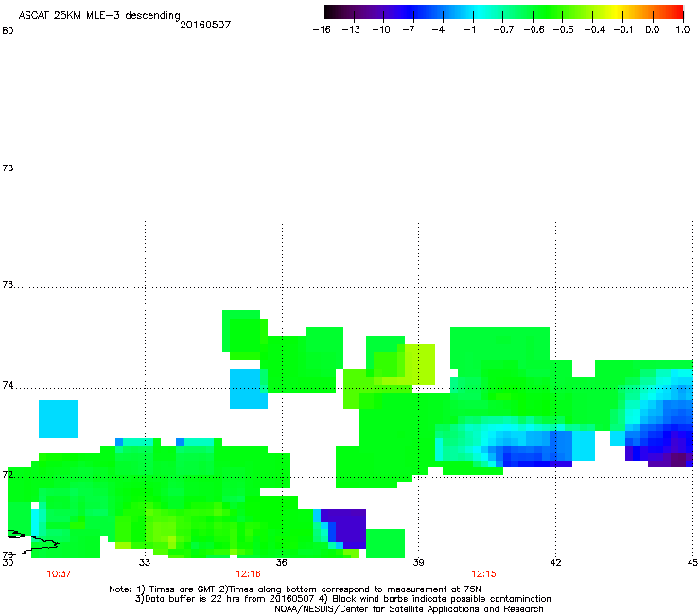Screen dimensions: 700x615
Task: Click the red 12:15 pass time
Action: pos(484,574)
